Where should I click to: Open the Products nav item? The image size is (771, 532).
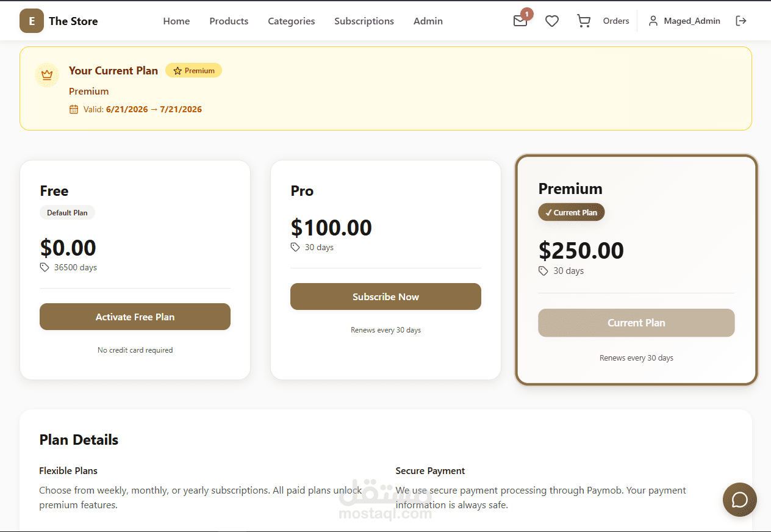click(229, 21)
